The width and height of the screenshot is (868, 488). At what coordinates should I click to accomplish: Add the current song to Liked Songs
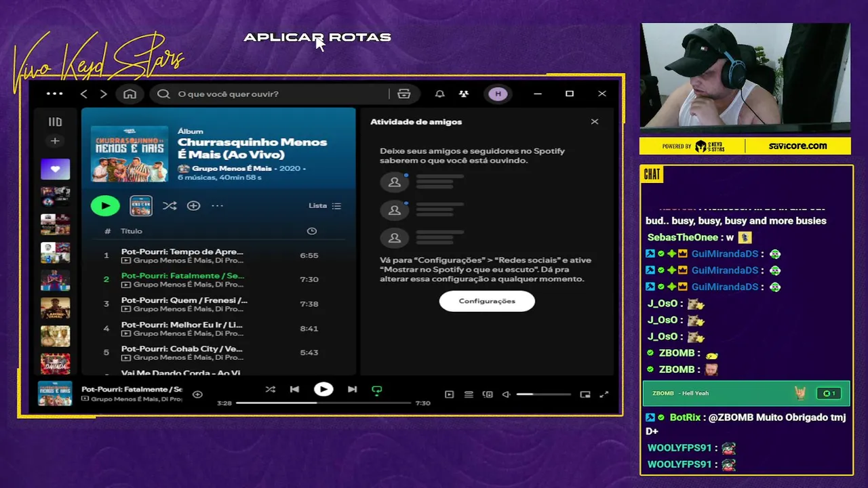[x=197, y=394]
